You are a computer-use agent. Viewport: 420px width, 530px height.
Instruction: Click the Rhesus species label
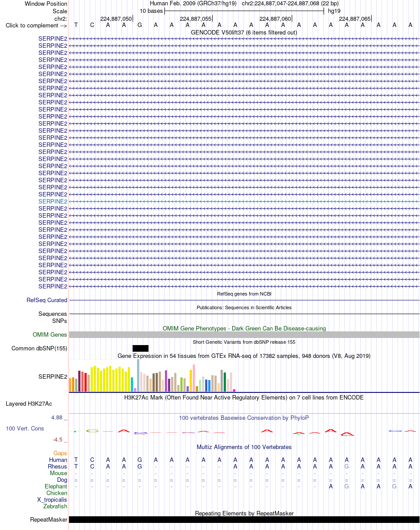tap(57, 467)
